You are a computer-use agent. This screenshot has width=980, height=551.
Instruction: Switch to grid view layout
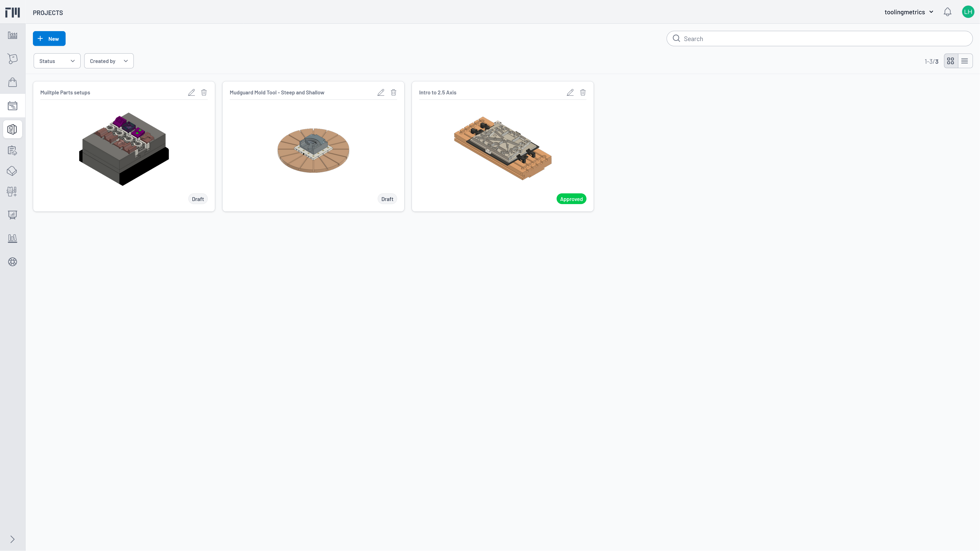(x=950, y=61)
